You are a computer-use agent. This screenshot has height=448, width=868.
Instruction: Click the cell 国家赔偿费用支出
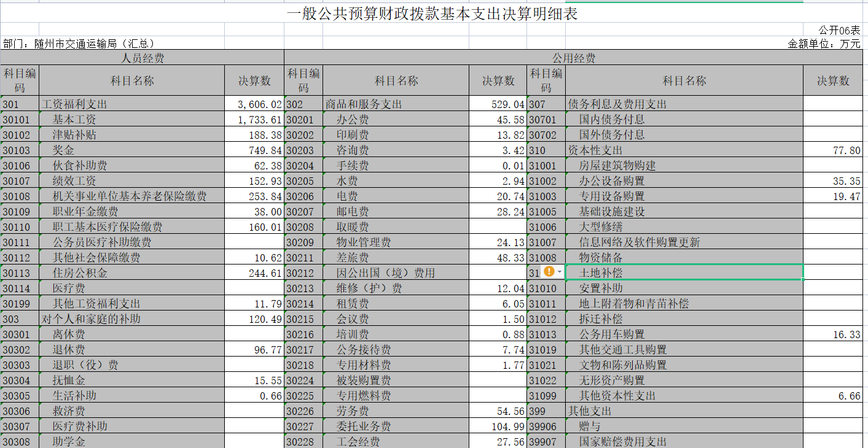[x=684, y=442]
